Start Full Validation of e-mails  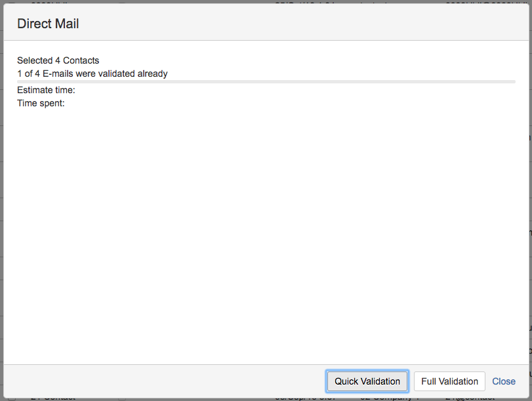click(x=449, y=381)
